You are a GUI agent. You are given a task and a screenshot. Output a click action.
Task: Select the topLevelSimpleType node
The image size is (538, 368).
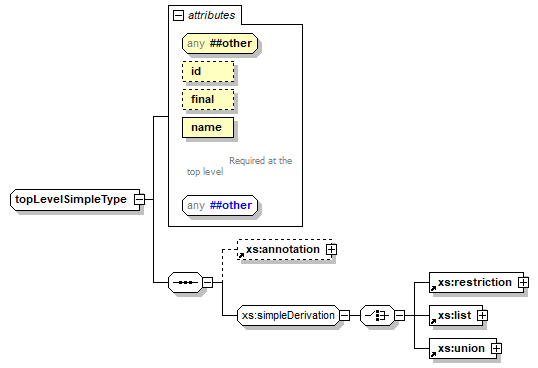tap(75, 199)
